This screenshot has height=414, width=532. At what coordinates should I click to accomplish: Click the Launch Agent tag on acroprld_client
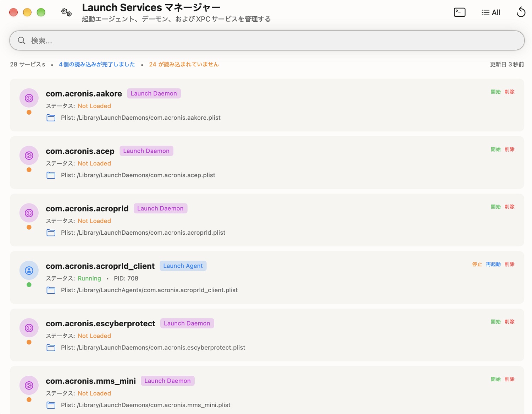coord(183,266)
